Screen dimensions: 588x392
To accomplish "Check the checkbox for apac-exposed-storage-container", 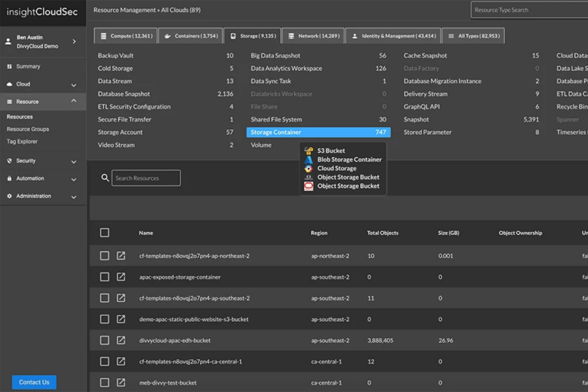I will click(x=105, y=277).
